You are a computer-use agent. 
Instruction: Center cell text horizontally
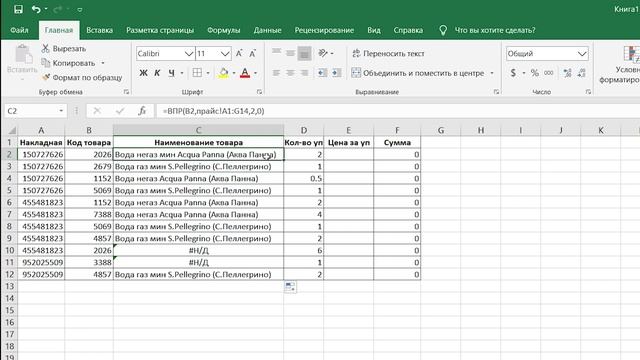(290, 73)
